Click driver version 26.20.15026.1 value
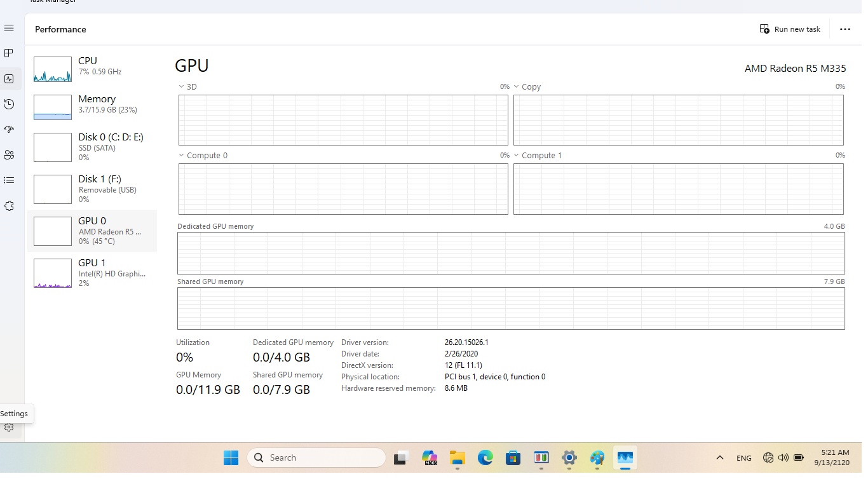Screen dimensions: 868x488 point(466,342)
